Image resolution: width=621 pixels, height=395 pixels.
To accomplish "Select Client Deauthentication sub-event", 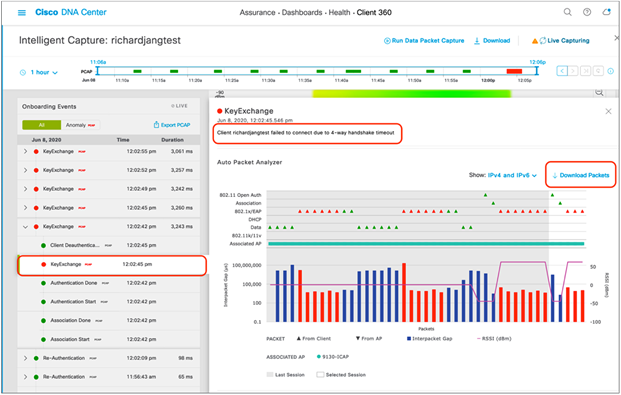I will pos(109,245).
